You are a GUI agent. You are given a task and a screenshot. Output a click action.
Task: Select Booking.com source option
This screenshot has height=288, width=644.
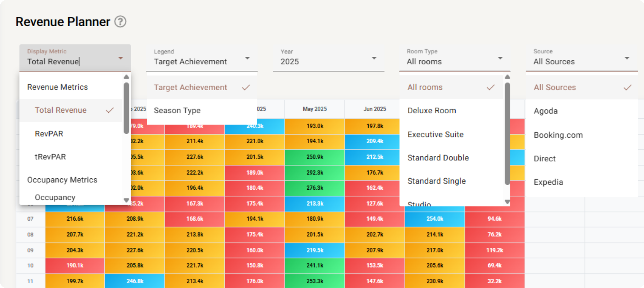(558, 135)
